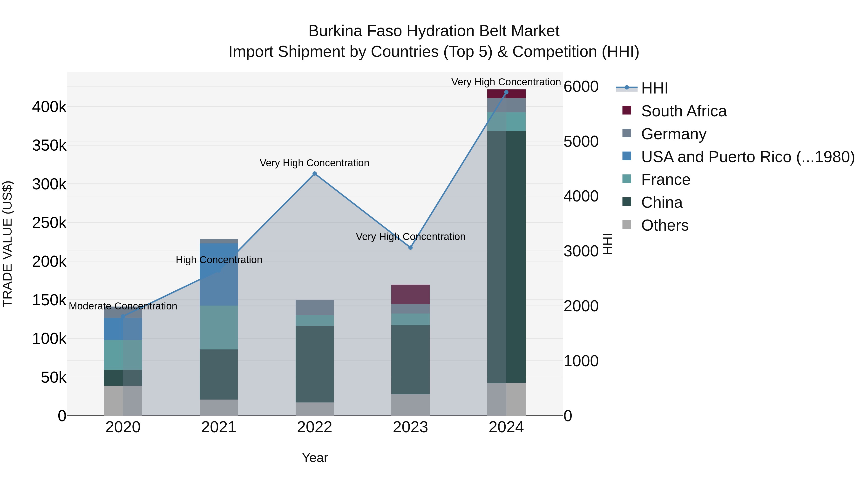Viewport: 868px width, 488px height.
Task: Click the 400k left axis tick label
Action: point(49,107)
